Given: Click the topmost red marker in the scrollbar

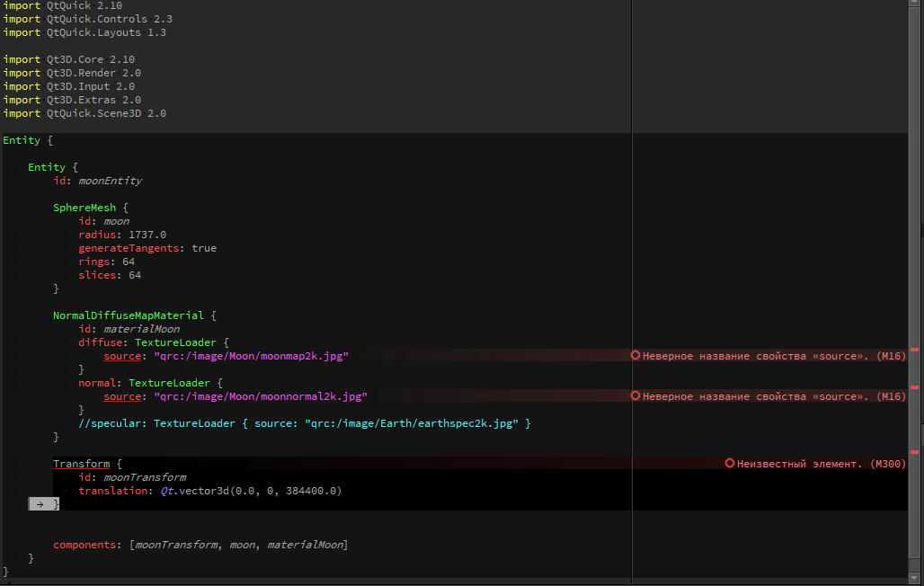Looking at the screenshot, I should coord(914,350).
